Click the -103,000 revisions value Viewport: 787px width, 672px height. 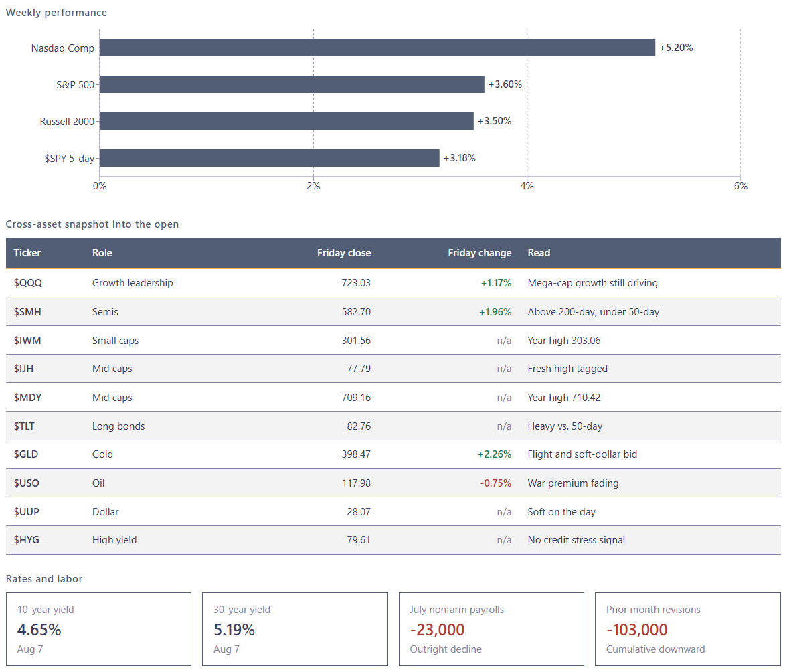click(637, 630)
